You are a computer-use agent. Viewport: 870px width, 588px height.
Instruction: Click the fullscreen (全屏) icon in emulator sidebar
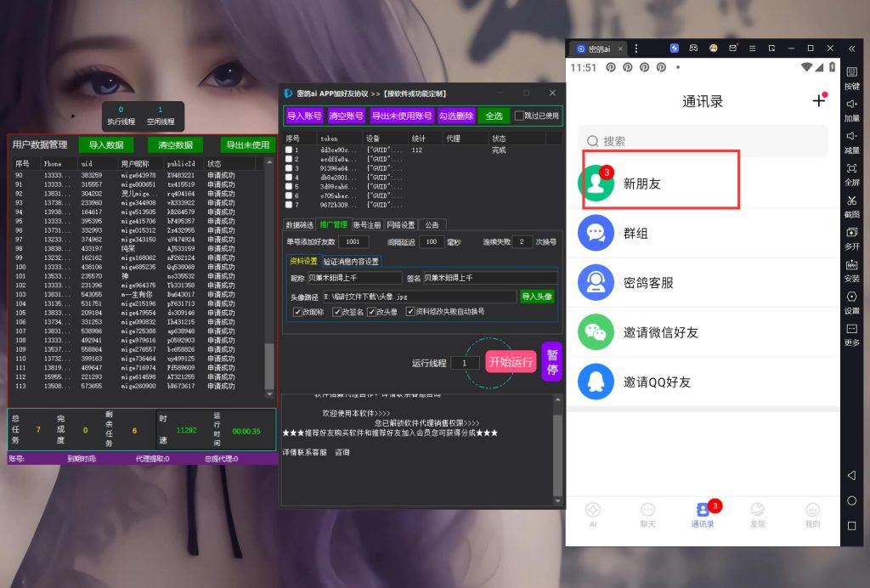pos(851,169)
